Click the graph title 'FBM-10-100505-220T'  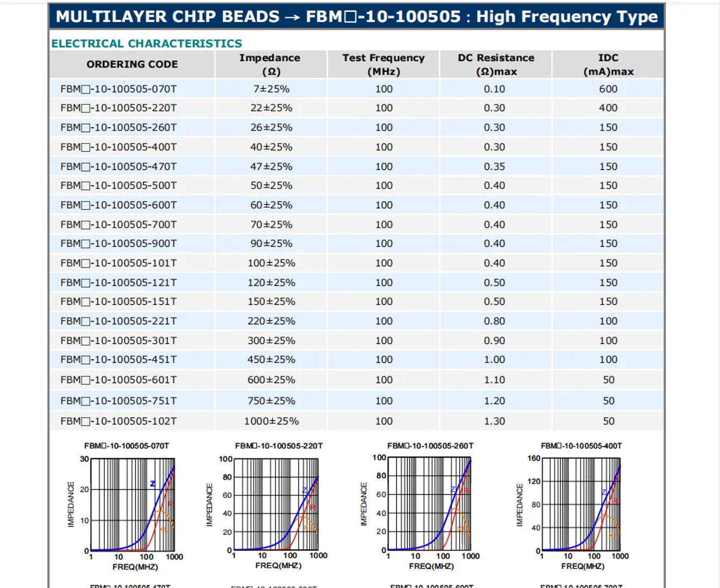tap(279, 446)
